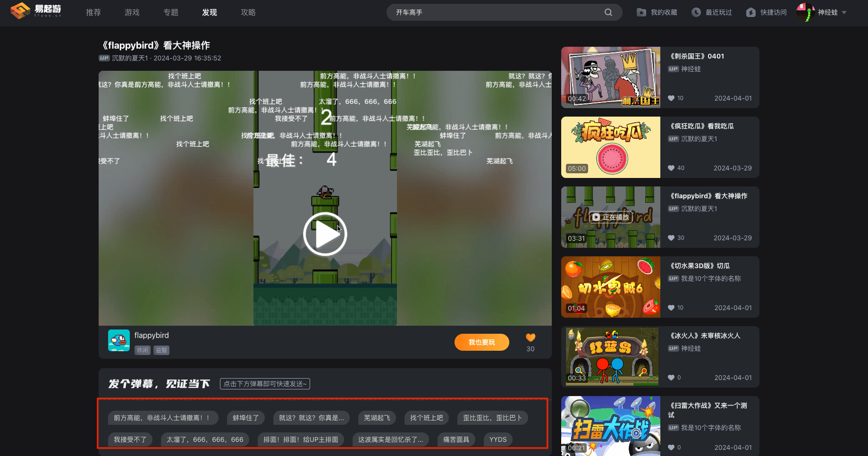Click the 益智 tag
Image resolution: width=868 pixels, height=456 pixels.
point(161,350)
